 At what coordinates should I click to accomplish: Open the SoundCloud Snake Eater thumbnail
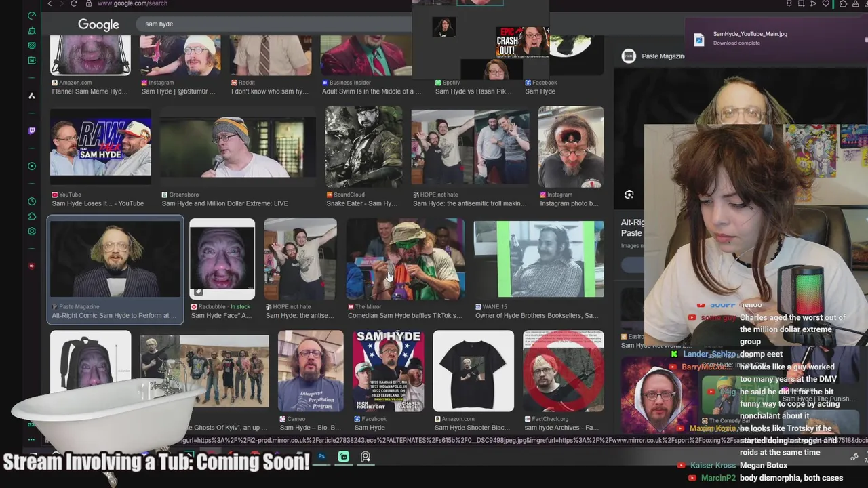363,146
